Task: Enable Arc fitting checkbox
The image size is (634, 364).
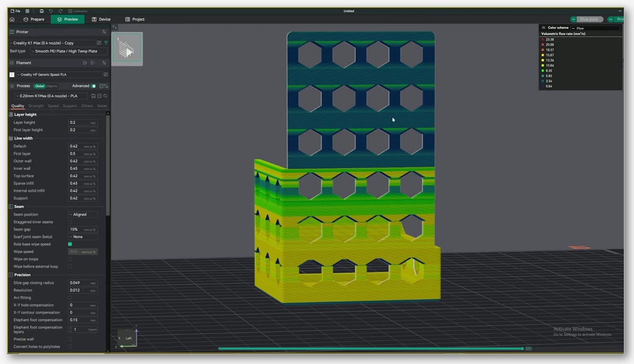Action: point(70,298)
